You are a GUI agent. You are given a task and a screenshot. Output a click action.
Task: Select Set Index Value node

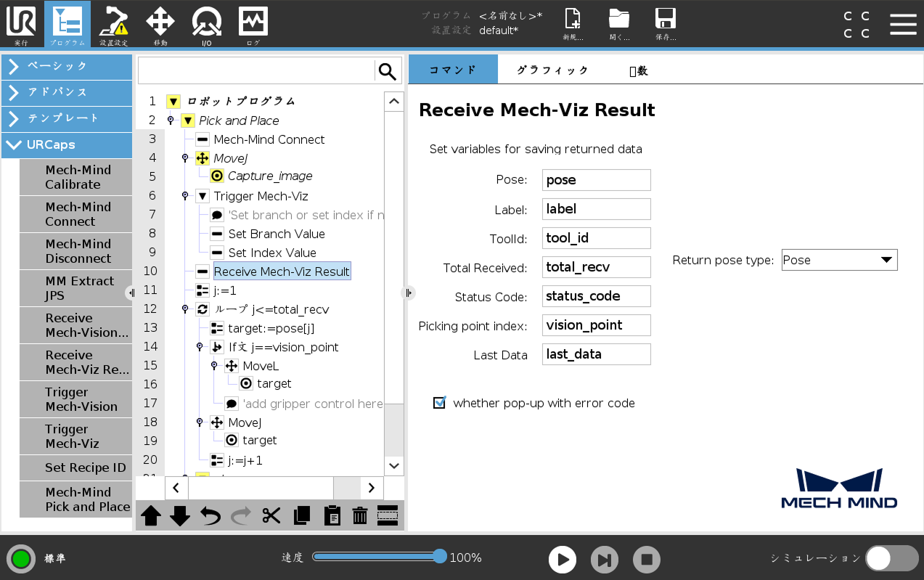(272, 253)
